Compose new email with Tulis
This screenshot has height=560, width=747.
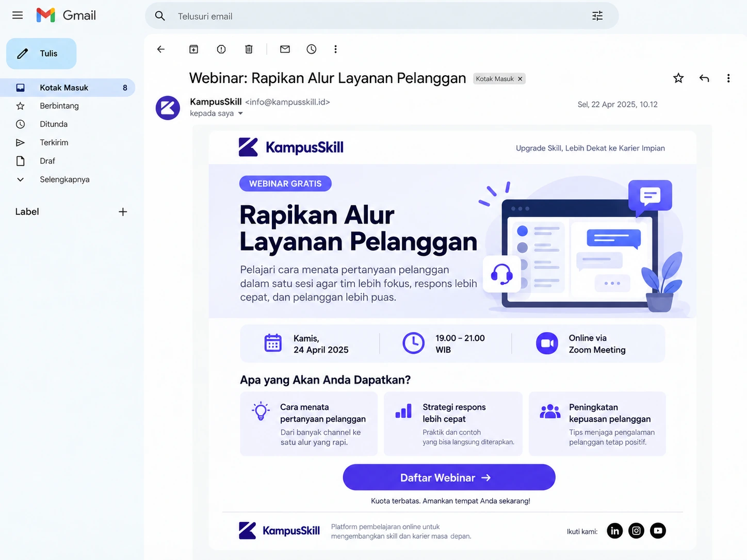(41, 54)
